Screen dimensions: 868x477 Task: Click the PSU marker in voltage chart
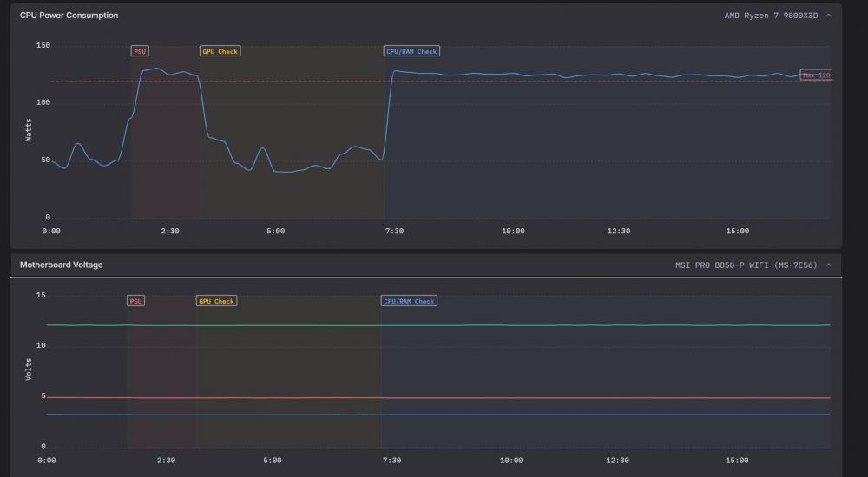135,301
